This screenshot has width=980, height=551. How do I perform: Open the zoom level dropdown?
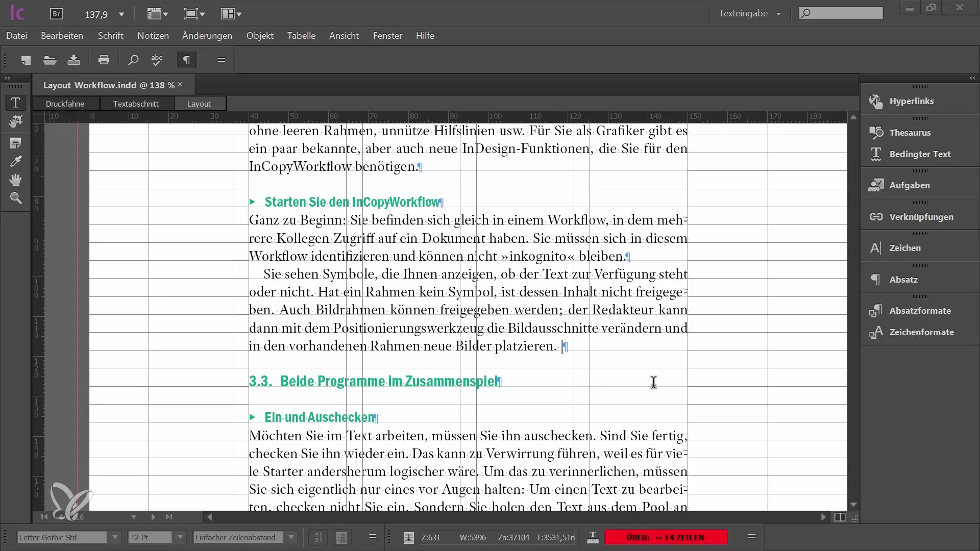tap(121, 14)
